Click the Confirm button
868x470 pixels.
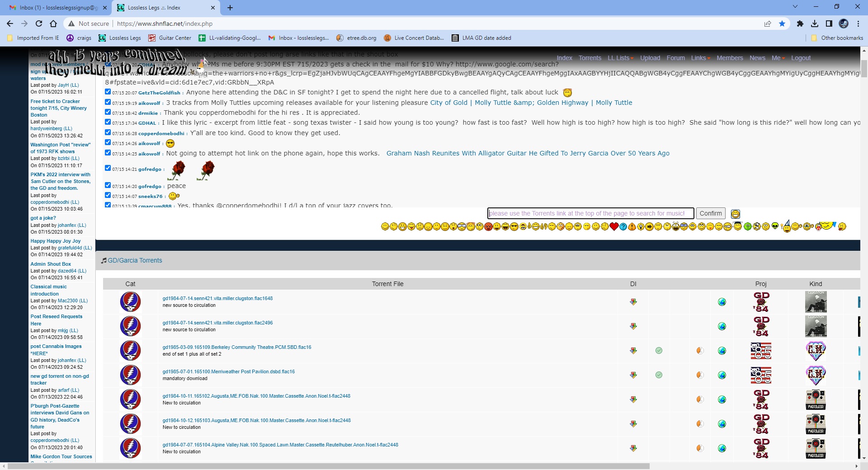coord(711,213)
